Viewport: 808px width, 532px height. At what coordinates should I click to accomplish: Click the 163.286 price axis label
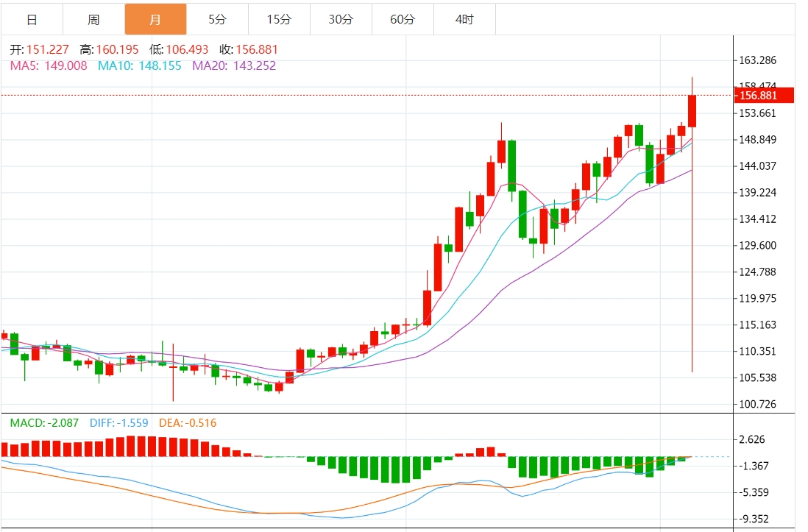[757, 60]
